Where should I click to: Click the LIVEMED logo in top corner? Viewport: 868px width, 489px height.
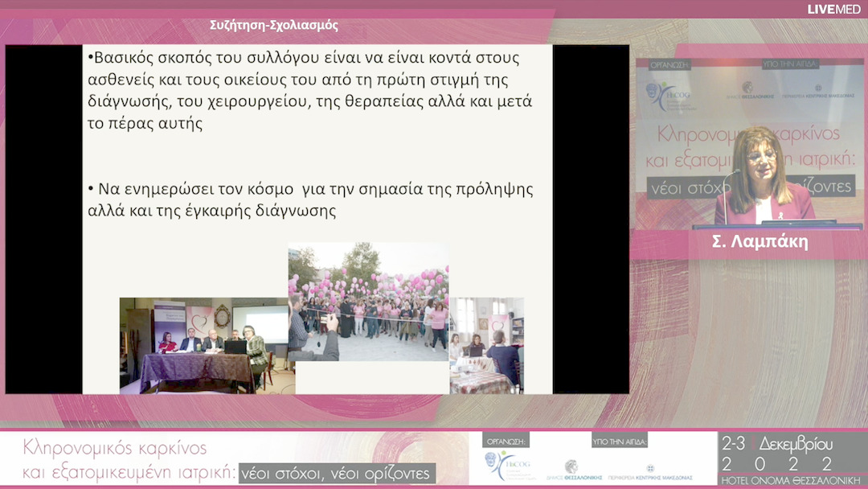tap(833, 9)
